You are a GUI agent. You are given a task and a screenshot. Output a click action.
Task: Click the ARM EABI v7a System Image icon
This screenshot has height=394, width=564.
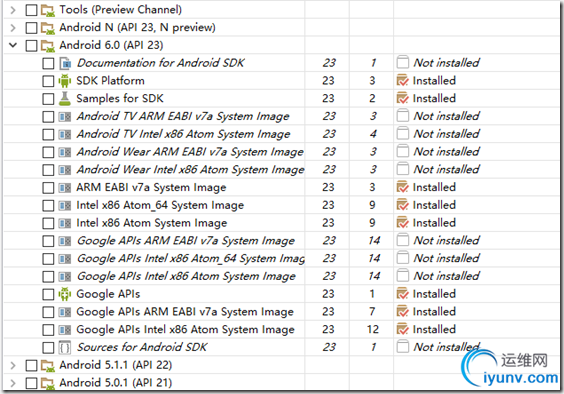coord(65,187)
